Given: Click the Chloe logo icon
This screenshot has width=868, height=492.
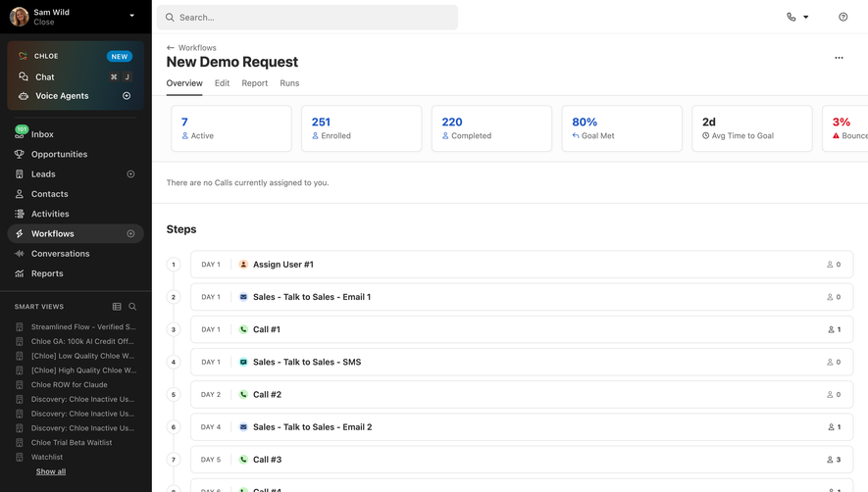Looking at the screenshot, I should click(23, 56).
